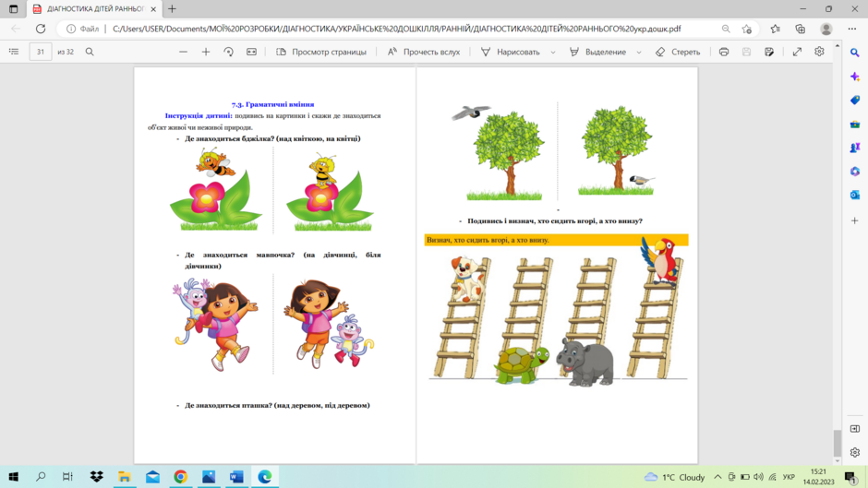Screen dimensions: 868x488
Task: Switch to the ДІАГНОСТИКА ДІТЕЙ PDF tab
Action: tap(89, 9)
